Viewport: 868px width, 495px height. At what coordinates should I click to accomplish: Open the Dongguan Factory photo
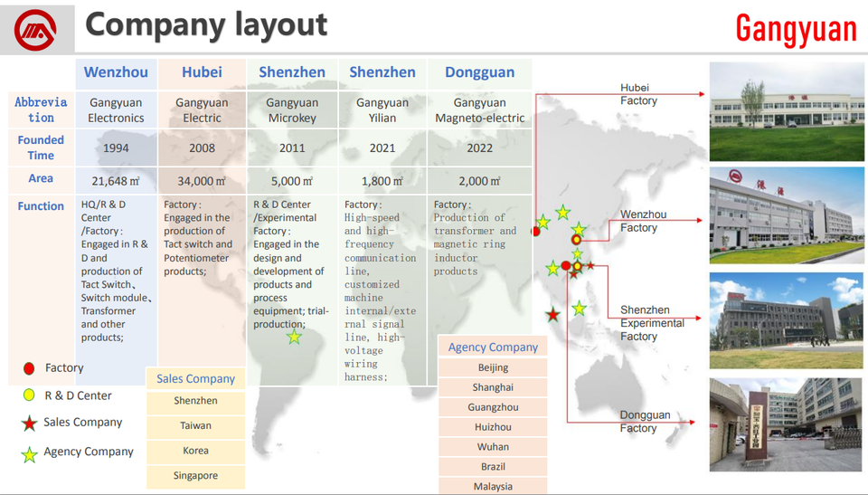[x=786, y=424]
